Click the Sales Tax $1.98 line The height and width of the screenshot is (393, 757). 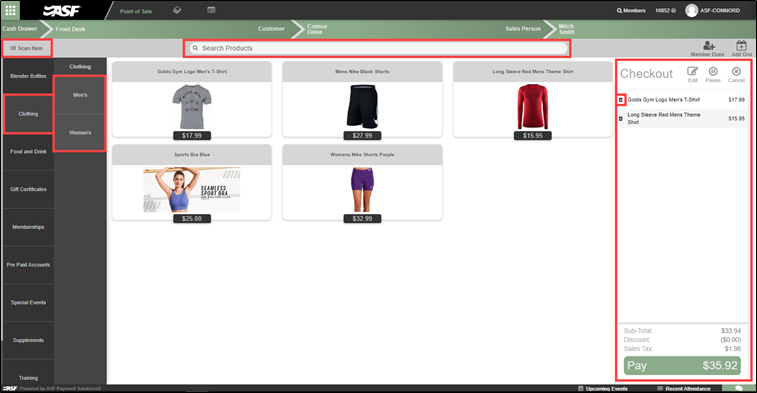coord(682,349)
